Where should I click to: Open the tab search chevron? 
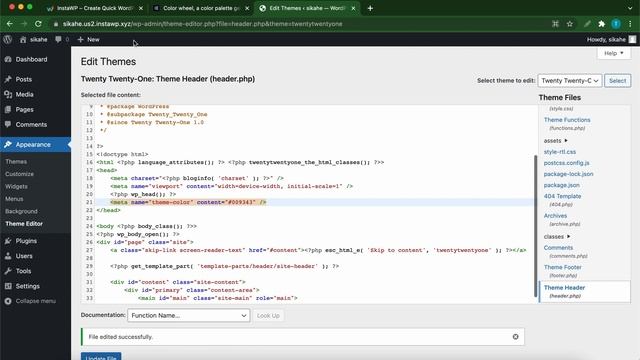coord(630,8)
